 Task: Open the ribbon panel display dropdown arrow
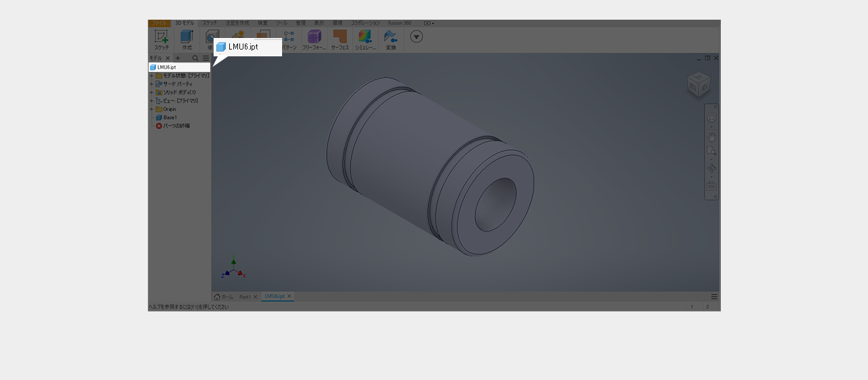416,37
